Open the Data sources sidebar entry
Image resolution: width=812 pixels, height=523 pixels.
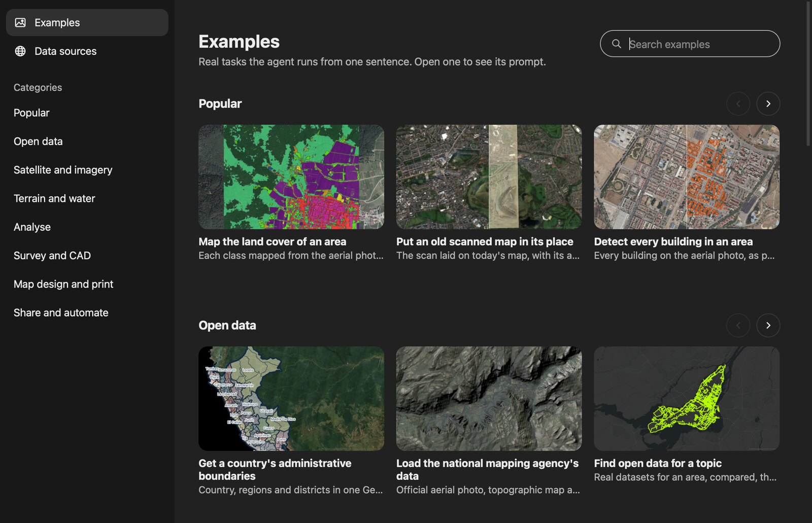click(87, 51)
